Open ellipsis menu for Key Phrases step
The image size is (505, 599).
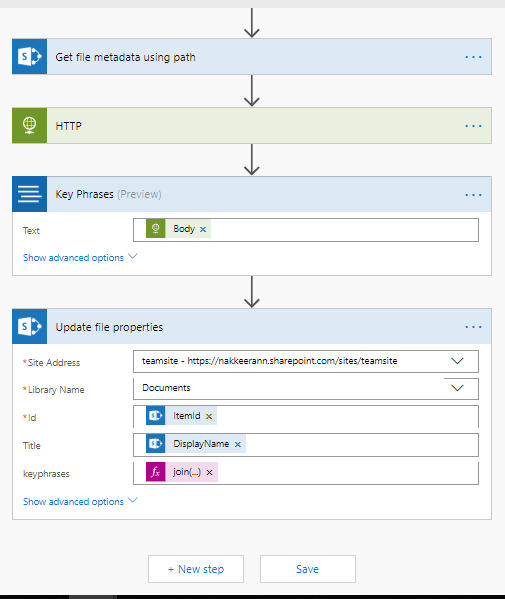pos(473,195)
